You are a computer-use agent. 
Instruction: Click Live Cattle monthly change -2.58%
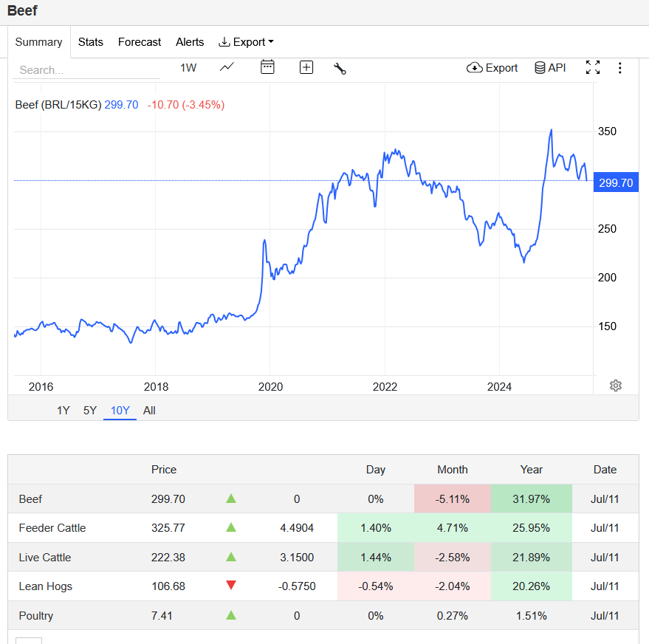pyautogui.click(x=453, y=558)
